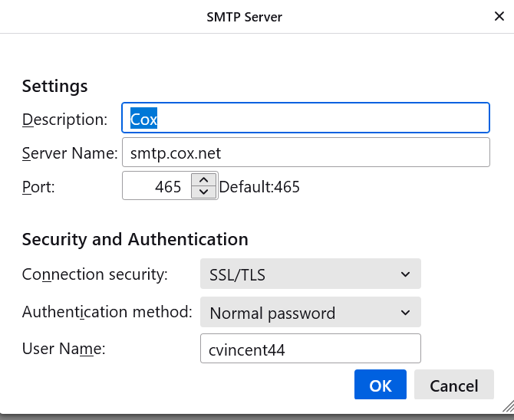
Task: Click the Connection security label
Action: pos(95,274)
